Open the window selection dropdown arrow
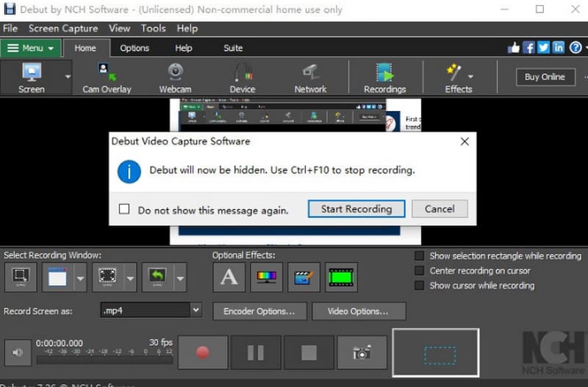This screenshot has width=588, height=387. 80,278
